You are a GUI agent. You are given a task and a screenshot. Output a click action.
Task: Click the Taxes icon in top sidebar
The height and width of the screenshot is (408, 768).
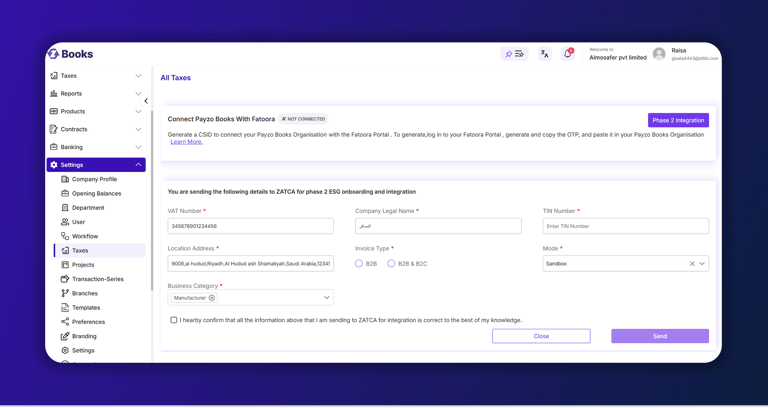click(x=54, y=76)
